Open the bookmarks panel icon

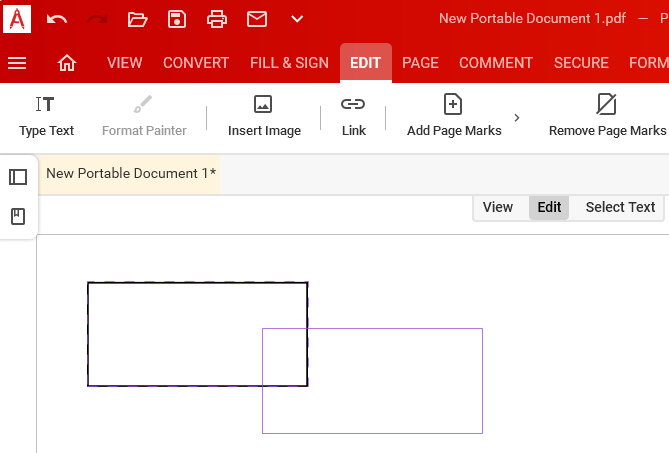(x=18, y=217)
